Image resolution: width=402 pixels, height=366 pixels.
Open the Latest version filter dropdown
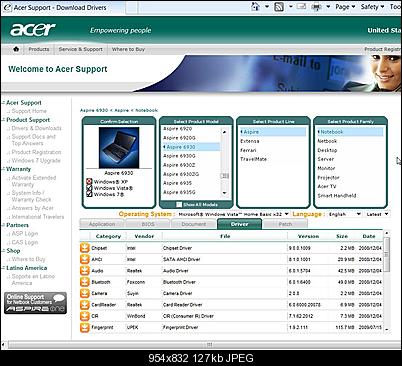(x=377, y=214)
